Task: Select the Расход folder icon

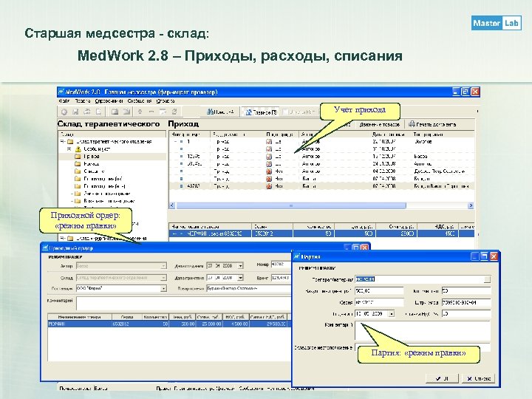Action: (78, 164)
